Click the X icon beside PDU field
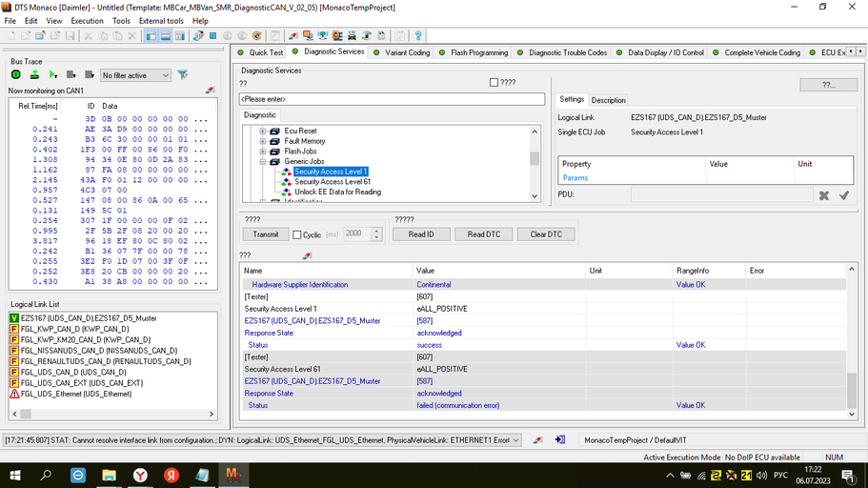Image resolution: width=868 pixels, height=488 pixels. pyautogui.click(x=824, y=195)
